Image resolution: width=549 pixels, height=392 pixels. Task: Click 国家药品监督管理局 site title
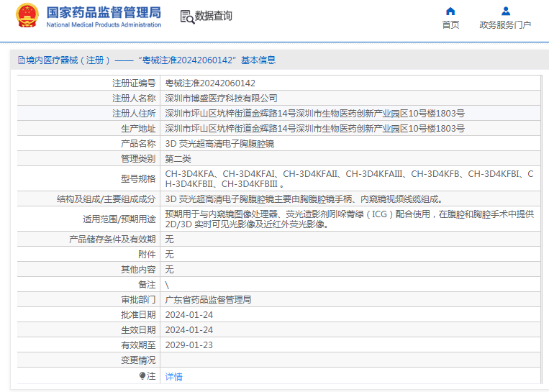[104, 13]
